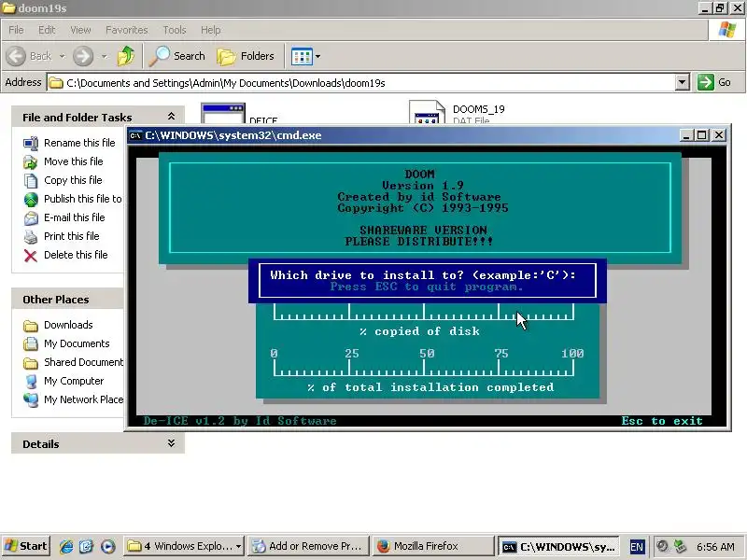
Task: Click the drive install prompt box
Action: click(428, 281)
